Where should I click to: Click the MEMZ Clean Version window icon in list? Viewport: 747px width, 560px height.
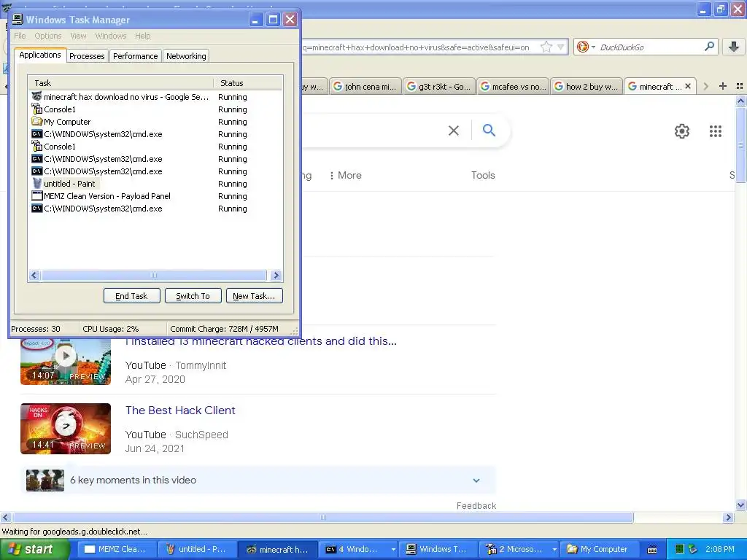(36, 195)
